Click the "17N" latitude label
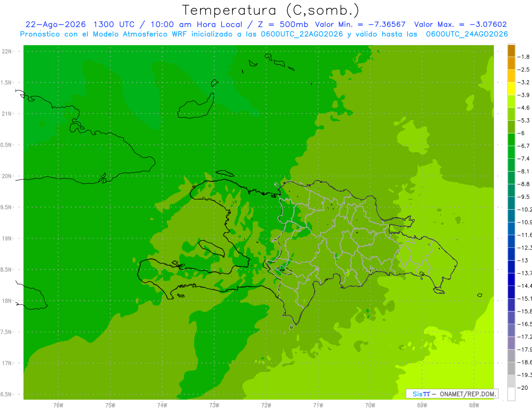532x411 pixels. coord(8,363)
